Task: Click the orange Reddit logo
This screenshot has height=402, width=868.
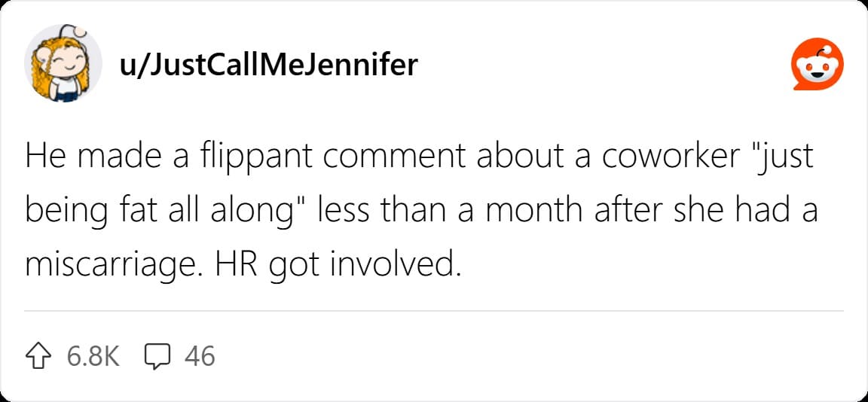Action: [x=818, y=64]
